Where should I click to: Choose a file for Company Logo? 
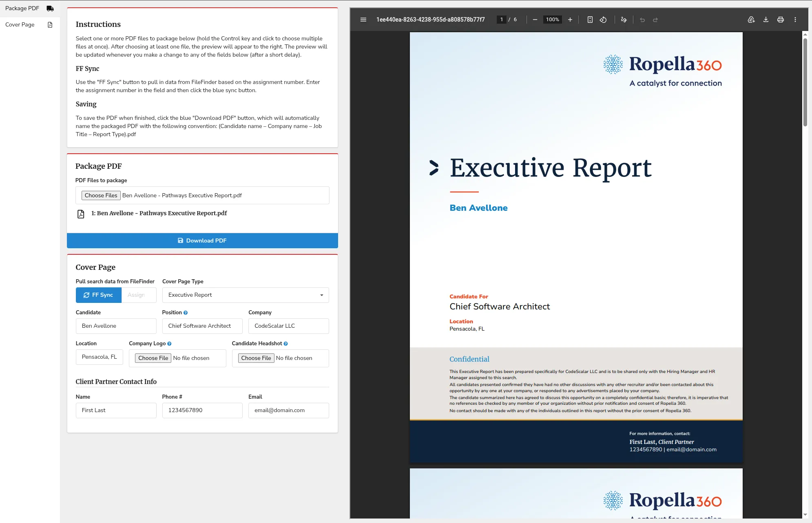pyautogui.click(x=153, y=358)
